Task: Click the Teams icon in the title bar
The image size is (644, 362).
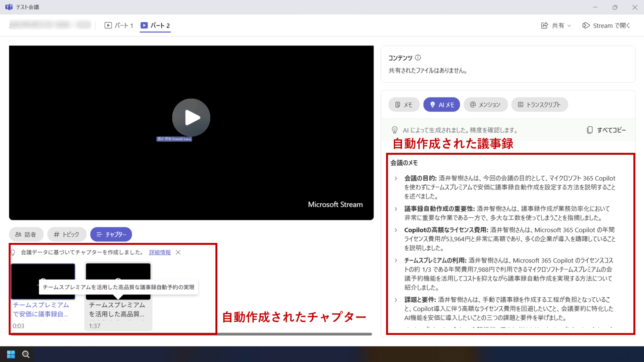Action: click(9, 7)
